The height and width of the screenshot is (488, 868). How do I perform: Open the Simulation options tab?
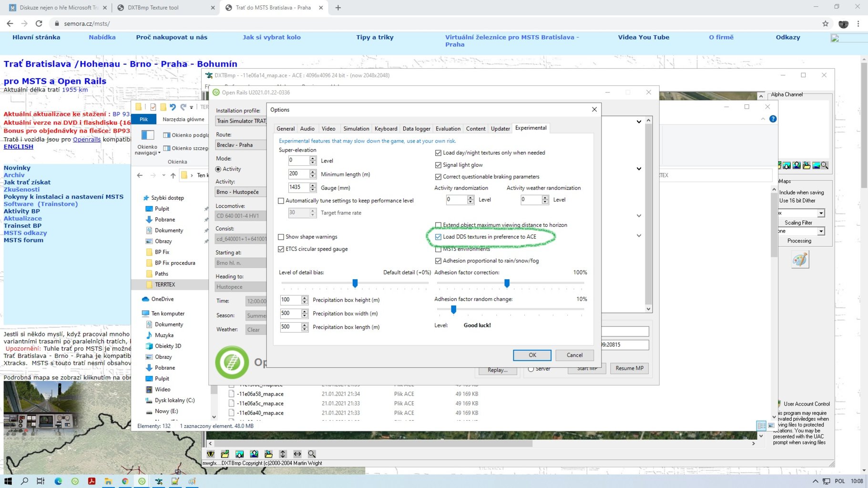pyautogui.click(x=356, y=129)
